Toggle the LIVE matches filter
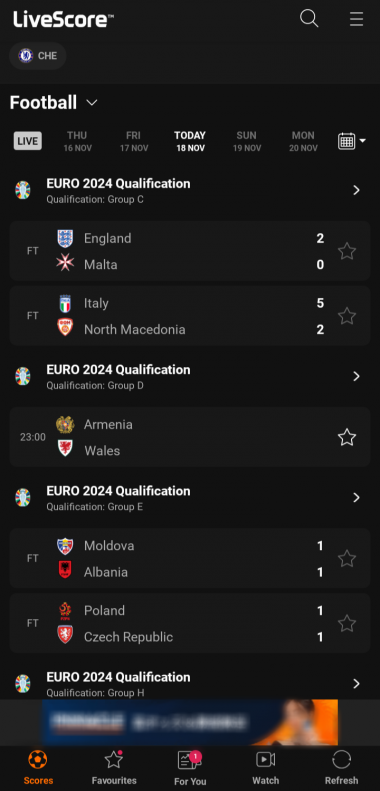Viewport: 380px width, 791px height. [28, 141]
